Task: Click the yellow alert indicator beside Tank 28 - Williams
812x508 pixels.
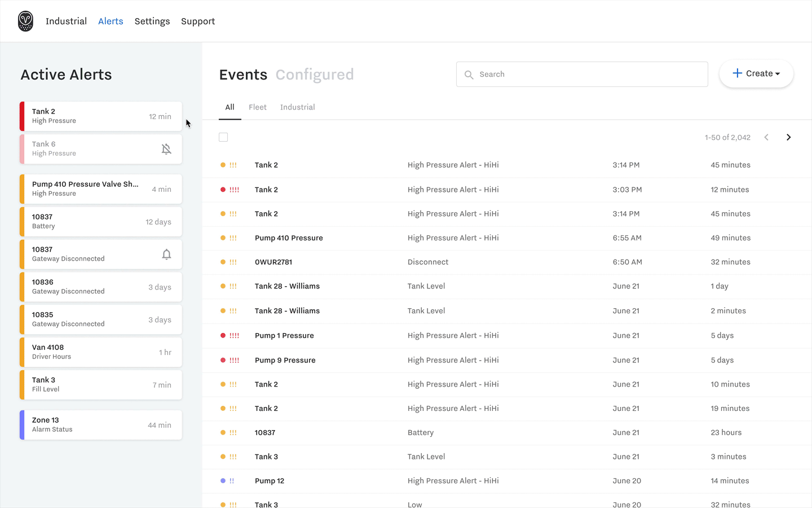Action: [223, 286]
